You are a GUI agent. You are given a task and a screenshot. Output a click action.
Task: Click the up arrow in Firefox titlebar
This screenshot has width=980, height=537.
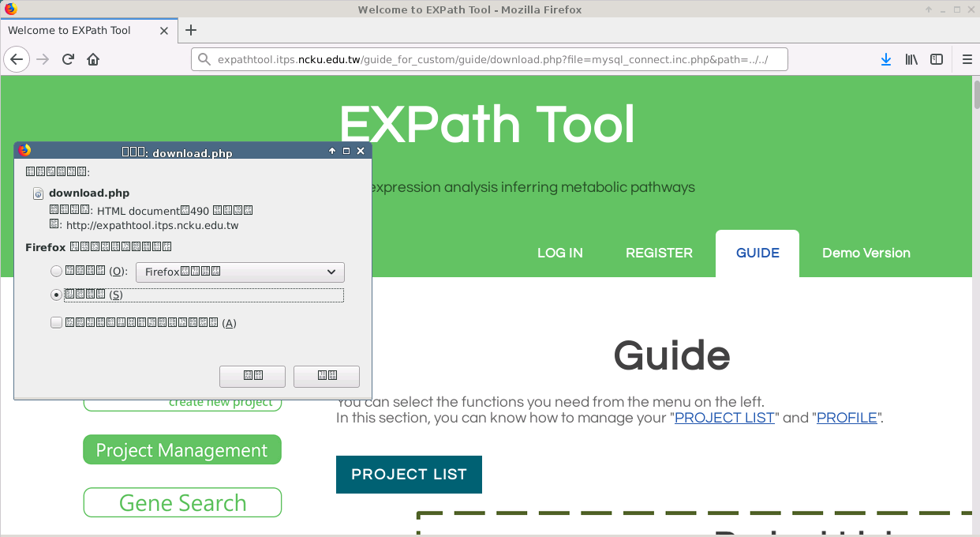click(930, 9)
